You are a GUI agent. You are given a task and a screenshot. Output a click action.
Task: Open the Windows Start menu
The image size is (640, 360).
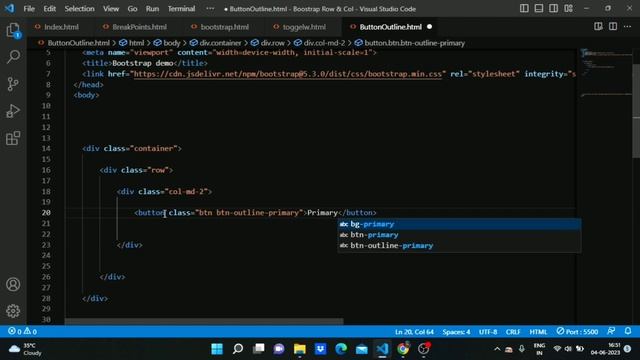pyautogui.click(x=217, y=349)
